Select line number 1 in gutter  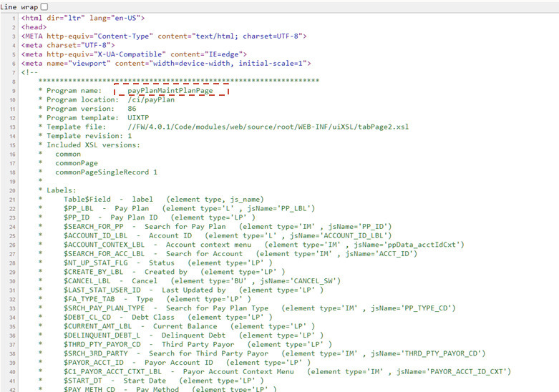pyautogui.click(x=14, y=18)
